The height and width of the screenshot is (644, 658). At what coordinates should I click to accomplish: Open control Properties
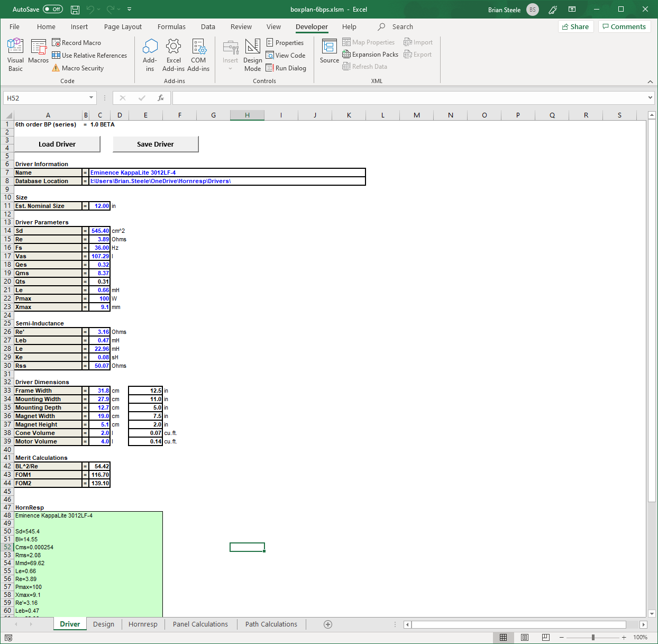[285, 42]
